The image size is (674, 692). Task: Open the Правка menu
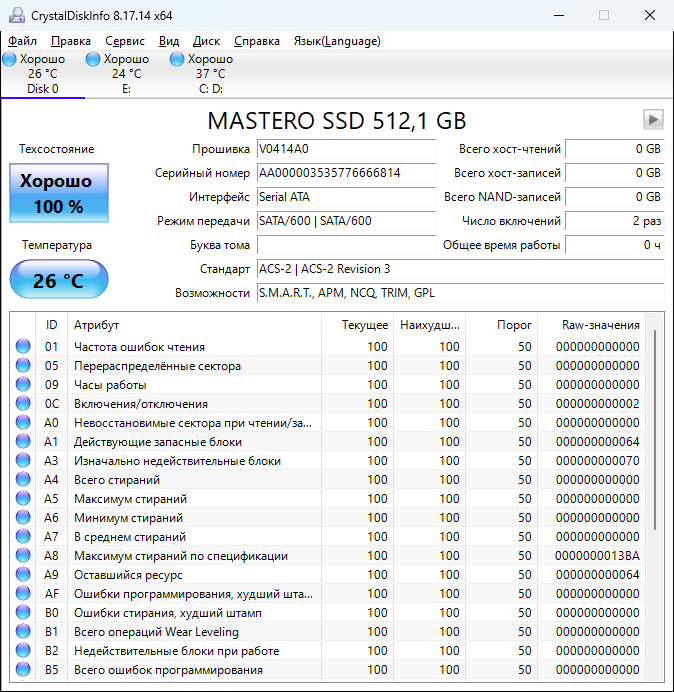pos(71,41)
